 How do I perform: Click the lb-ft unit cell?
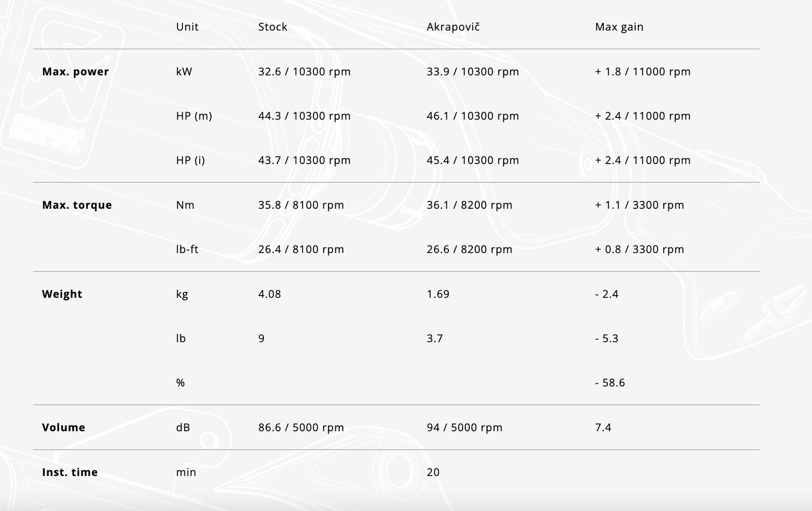[x=187, y=249]
